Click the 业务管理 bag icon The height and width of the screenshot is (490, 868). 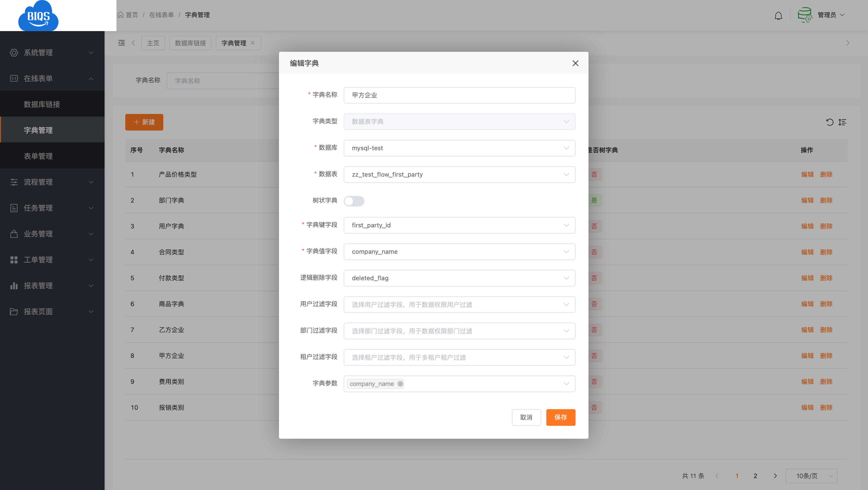pos(14,234)
